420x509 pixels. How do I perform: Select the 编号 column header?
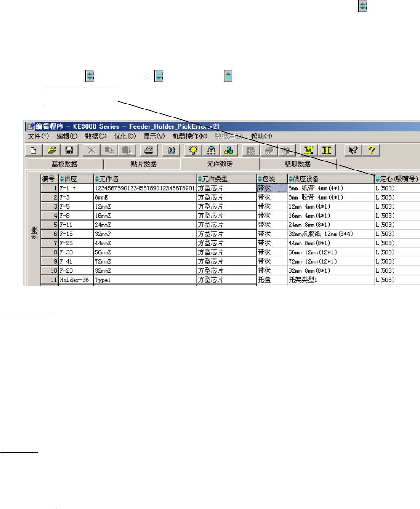click(x=49, y=179)
